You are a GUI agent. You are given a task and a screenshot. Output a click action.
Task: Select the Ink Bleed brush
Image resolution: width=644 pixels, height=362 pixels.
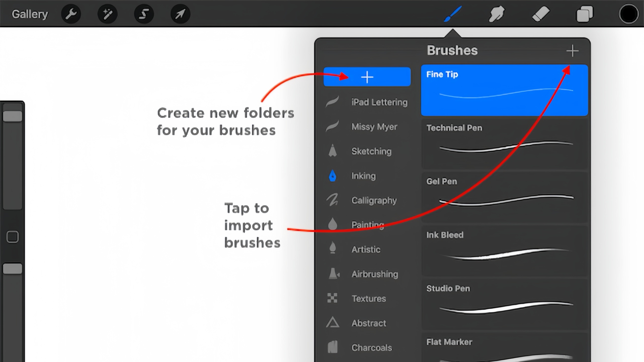tap(504, 251)
